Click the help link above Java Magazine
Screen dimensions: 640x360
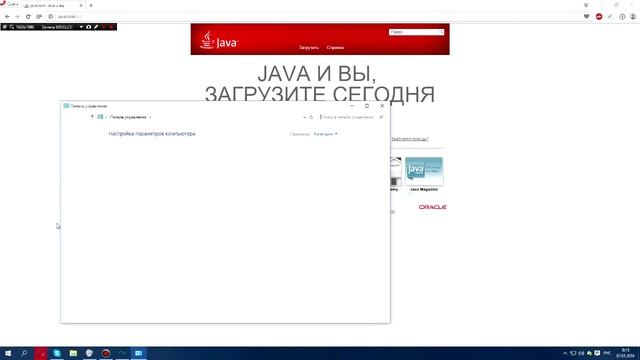coord(409,139)
